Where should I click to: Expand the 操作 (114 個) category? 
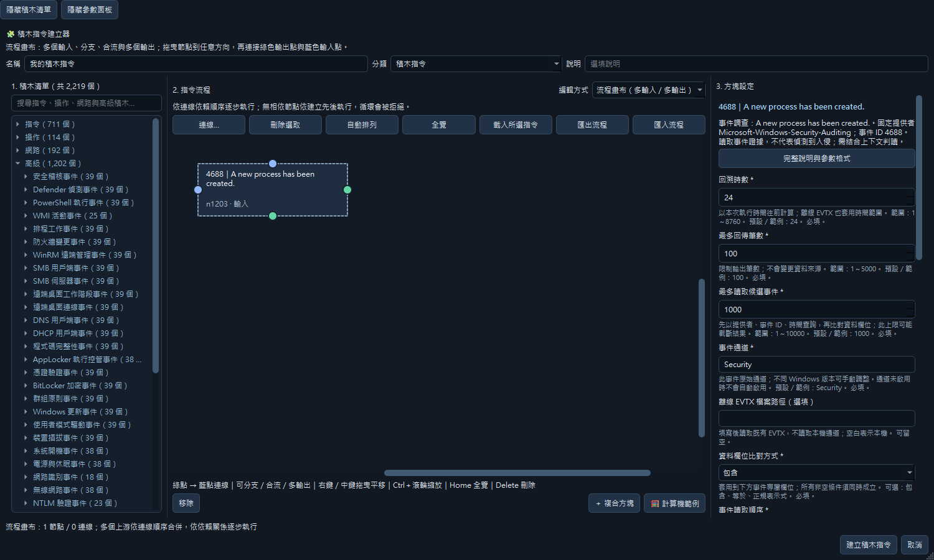[x=18, y=138]
